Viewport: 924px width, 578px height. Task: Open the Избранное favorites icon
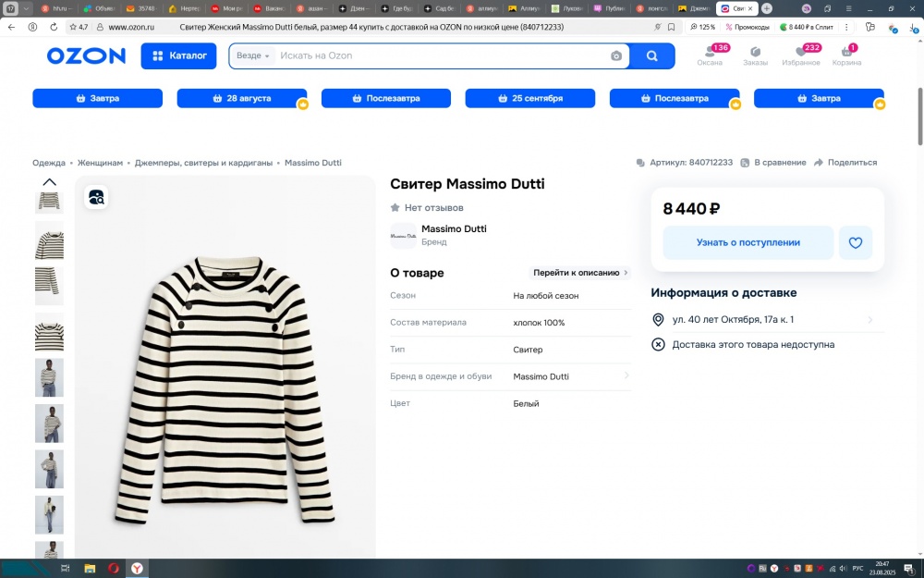pyautogui.click(x=801, y=55)
